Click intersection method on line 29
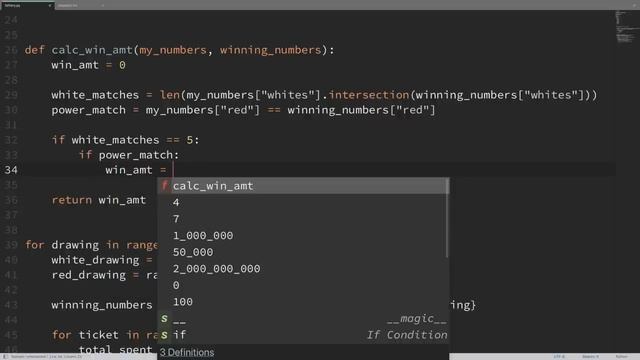Image resolution: width=640 pixels, height=360 pixels. 369,95
